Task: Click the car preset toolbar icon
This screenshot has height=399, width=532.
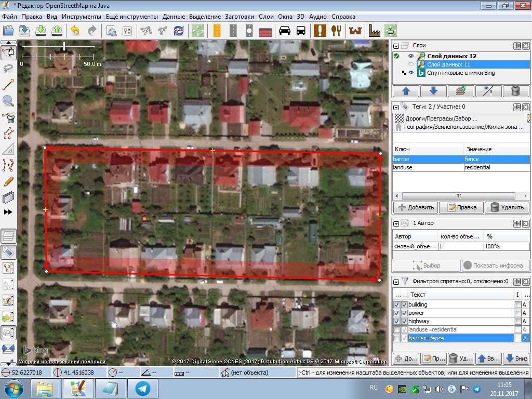Action: (285, 31)
